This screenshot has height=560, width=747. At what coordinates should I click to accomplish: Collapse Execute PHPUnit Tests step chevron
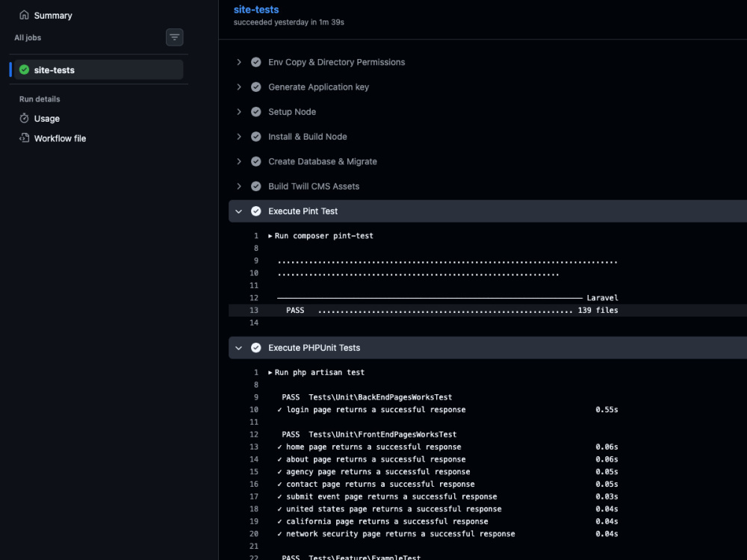(x=239, y=348)
